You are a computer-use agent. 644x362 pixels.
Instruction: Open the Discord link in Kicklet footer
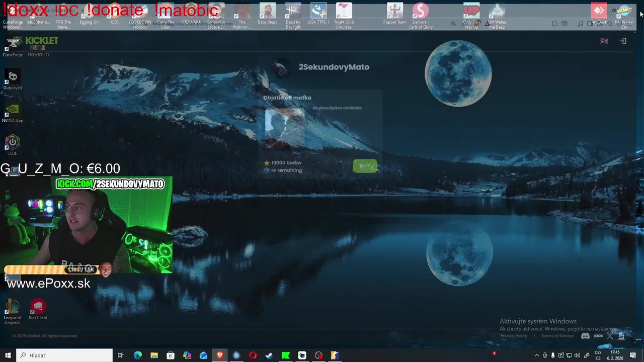point(585,336)
